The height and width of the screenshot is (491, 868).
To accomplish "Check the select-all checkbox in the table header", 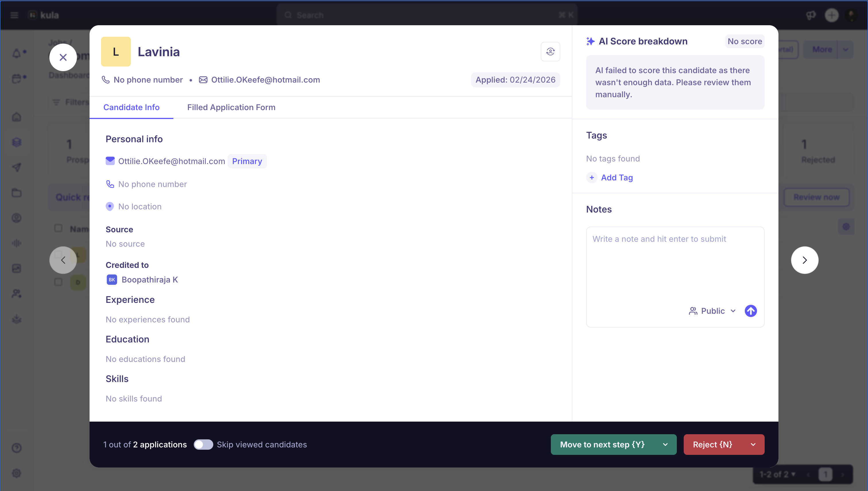I will 58,228.
